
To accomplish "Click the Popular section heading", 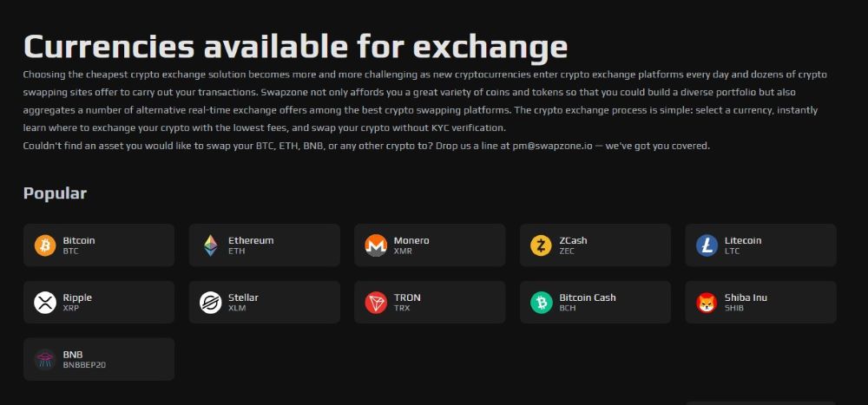I will pos(55,193).
